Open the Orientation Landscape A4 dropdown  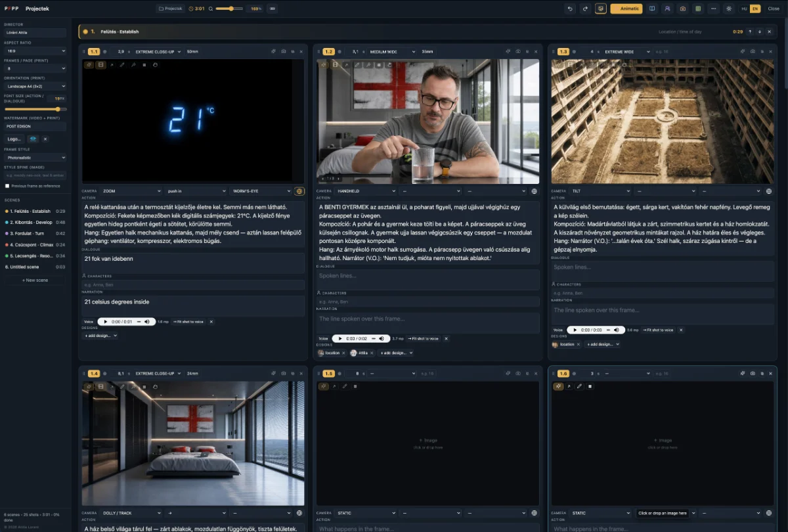click(35, 86)
